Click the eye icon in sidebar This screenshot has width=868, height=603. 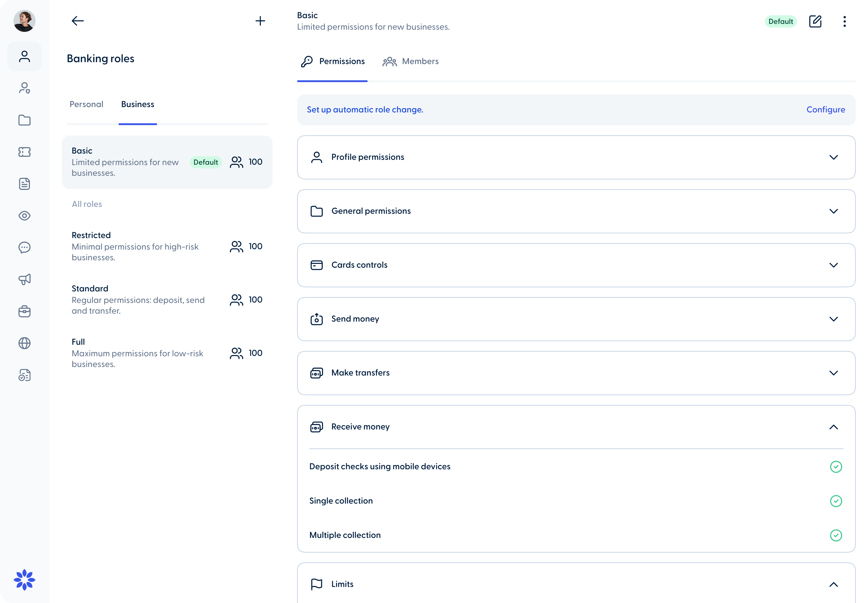pyautogui.click(x=25, y=216)
